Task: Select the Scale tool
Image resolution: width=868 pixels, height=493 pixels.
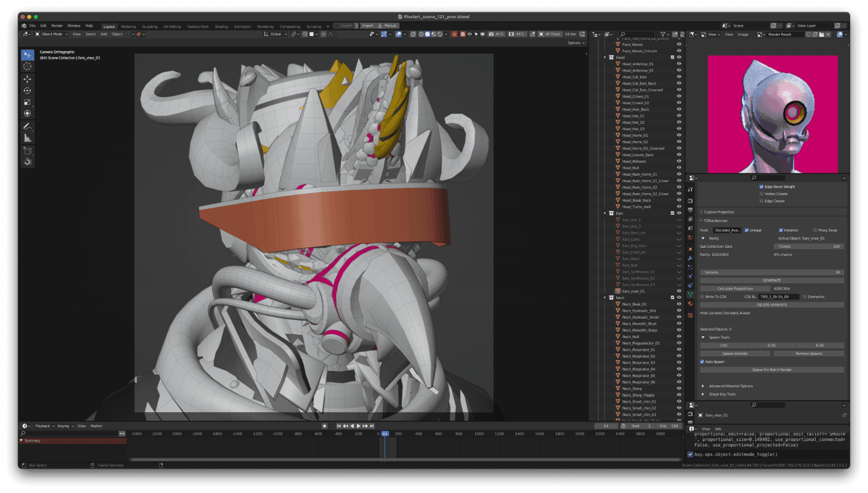Action: (x=27, y=102)
